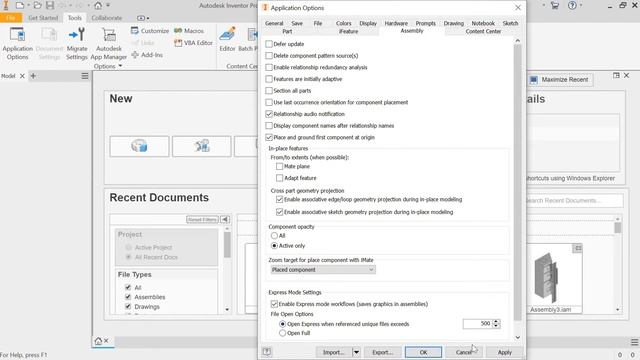The height and width of the screenshot is (360, 640).
Task: Open the Content Center Editor
Action: point(227,39)
